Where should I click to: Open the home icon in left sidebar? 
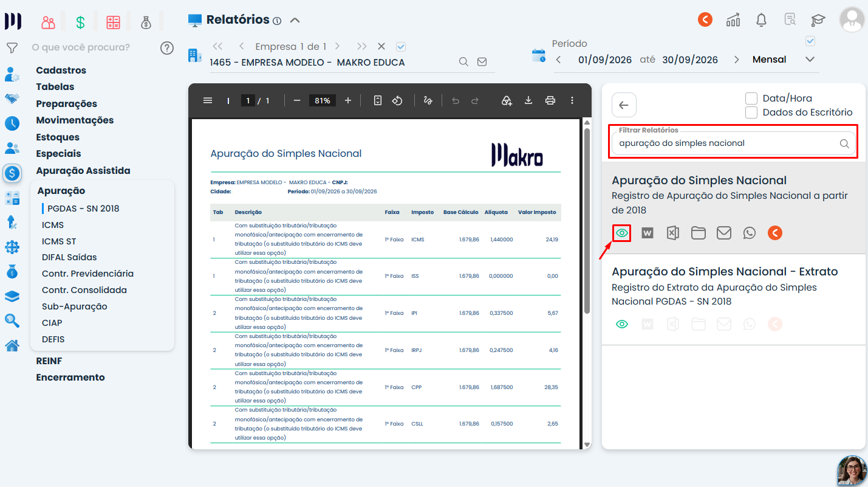pyautogui.click(x=12, y=346)
